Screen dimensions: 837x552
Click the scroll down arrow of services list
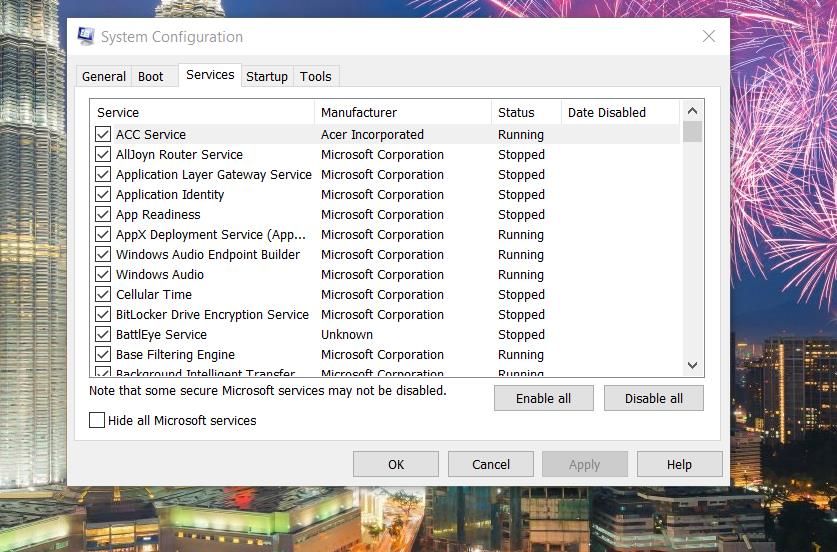pyautogui.click(x=693, y=366)
